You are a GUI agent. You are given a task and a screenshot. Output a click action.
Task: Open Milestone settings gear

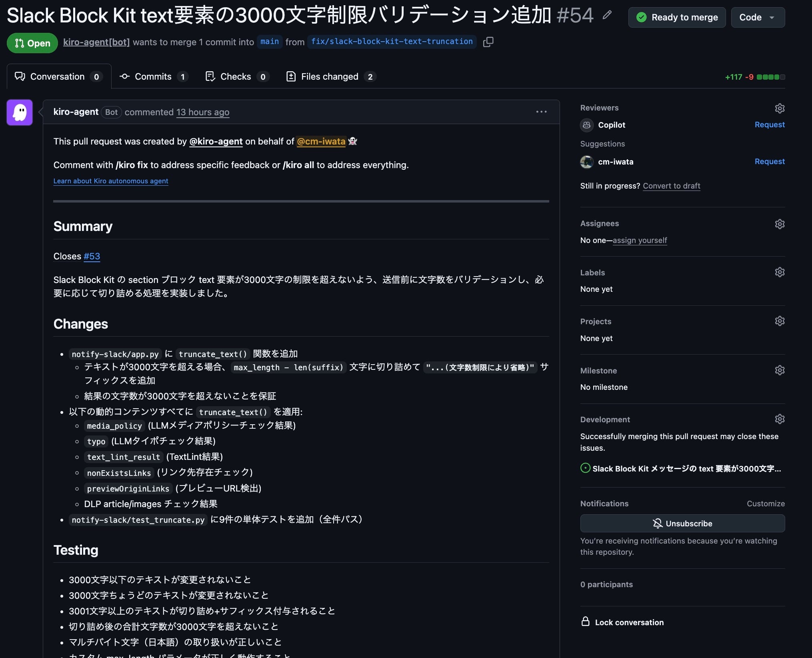click(x=780, y=370)
